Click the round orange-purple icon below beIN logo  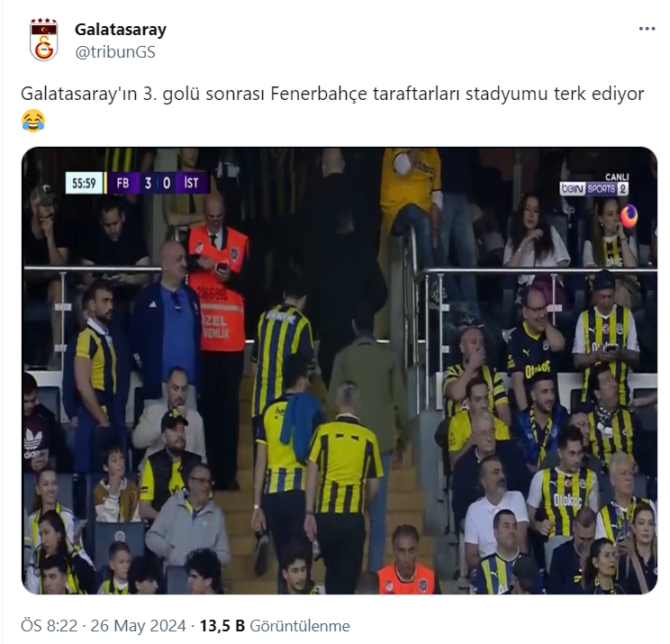(629, 216)
